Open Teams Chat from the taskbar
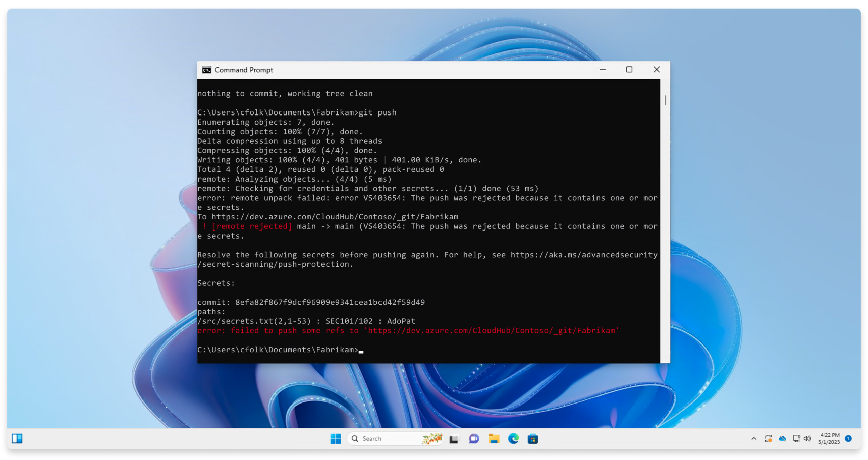868x460 pixels. [473, 439]
